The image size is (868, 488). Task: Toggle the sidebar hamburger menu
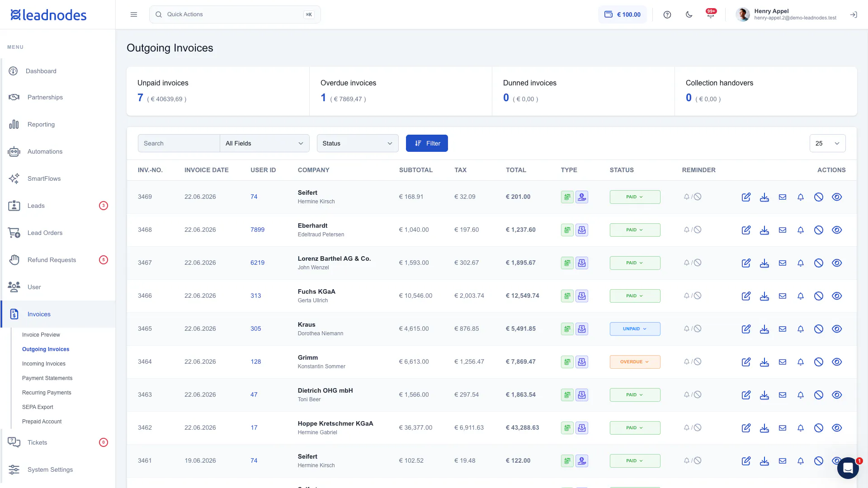134,14
